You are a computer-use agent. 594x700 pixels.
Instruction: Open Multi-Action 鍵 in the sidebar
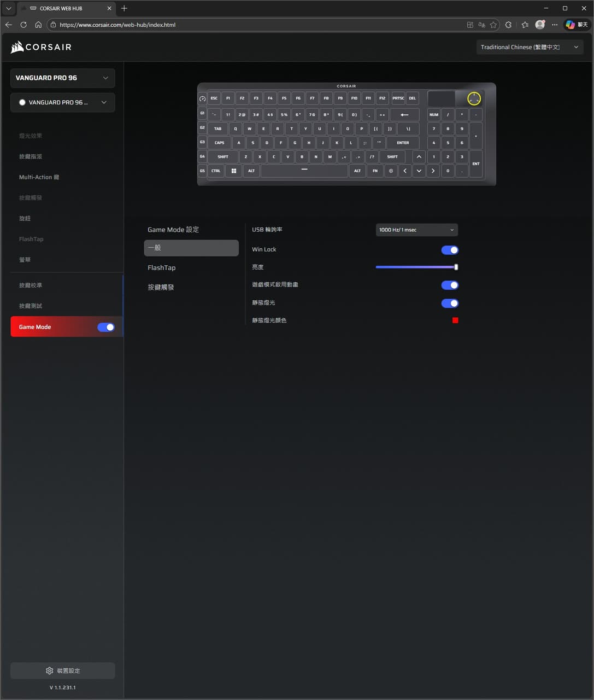(x=39, y=177)
